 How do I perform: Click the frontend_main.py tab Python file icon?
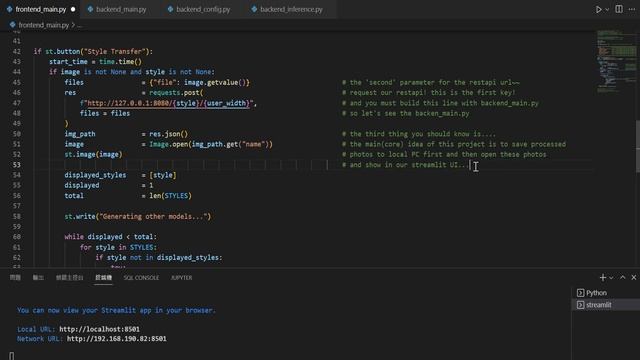tap(9, 9)
